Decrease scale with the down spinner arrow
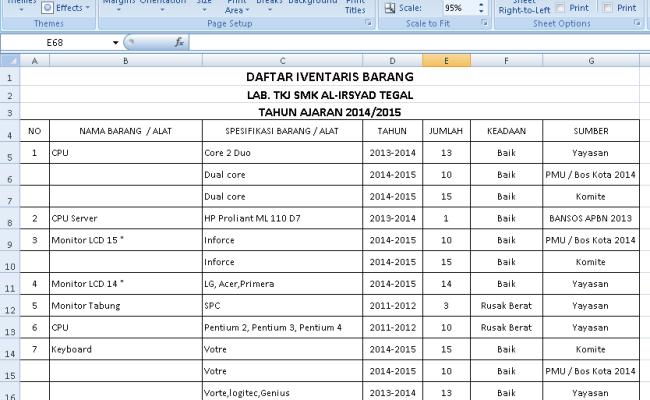 pos(481,11)
